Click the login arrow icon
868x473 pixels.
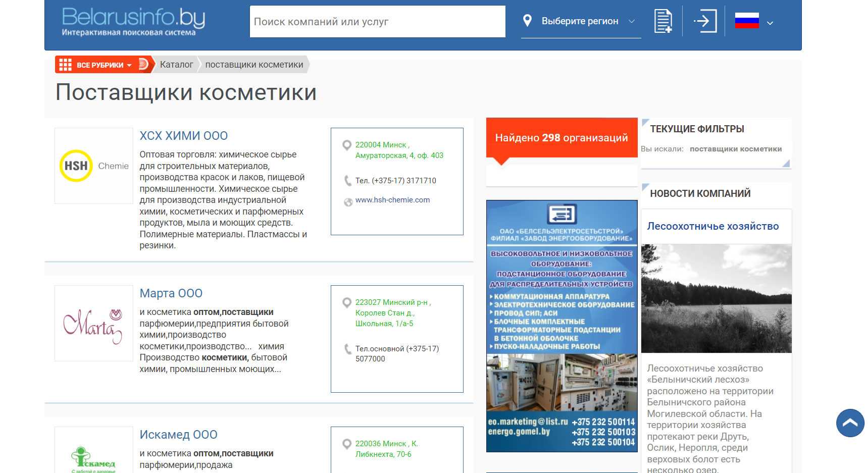pyautogui.click(x=705, y=21)
